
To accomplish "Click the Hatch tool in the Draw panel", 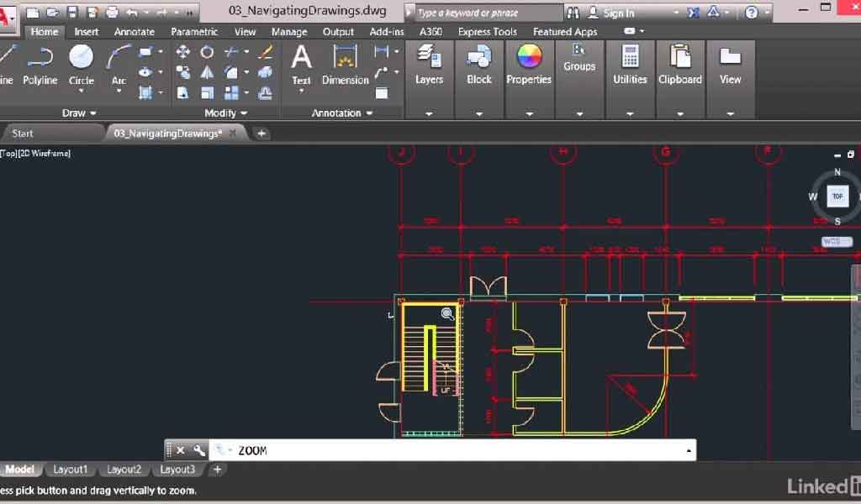I will coord(145,92).
